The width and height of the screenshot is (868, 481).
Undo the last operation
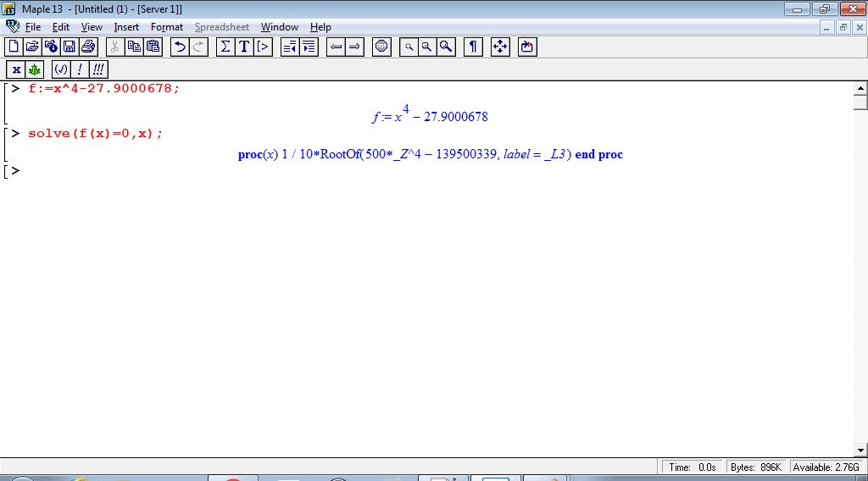tap(180, 47)
